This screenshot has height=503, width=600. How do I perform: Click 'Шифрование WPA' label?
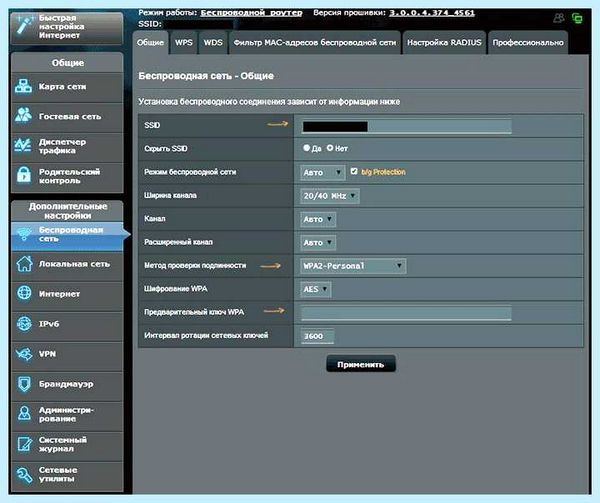(x=176, y=289)
